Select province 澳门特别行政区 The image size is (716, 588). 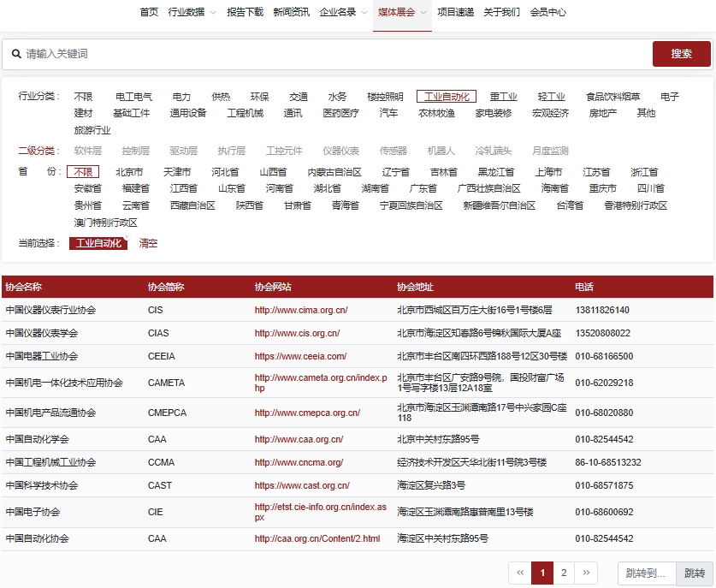pos(106,223)
